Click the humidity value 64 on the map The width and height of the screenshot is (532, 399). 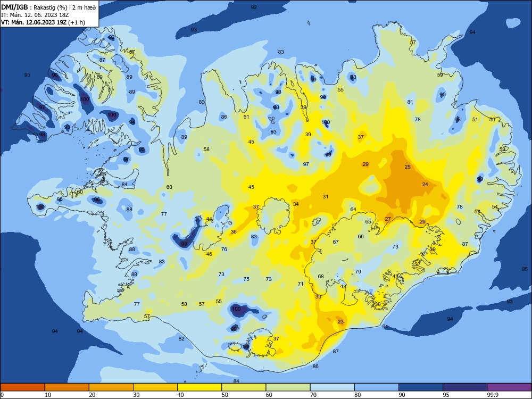point(353,209)
